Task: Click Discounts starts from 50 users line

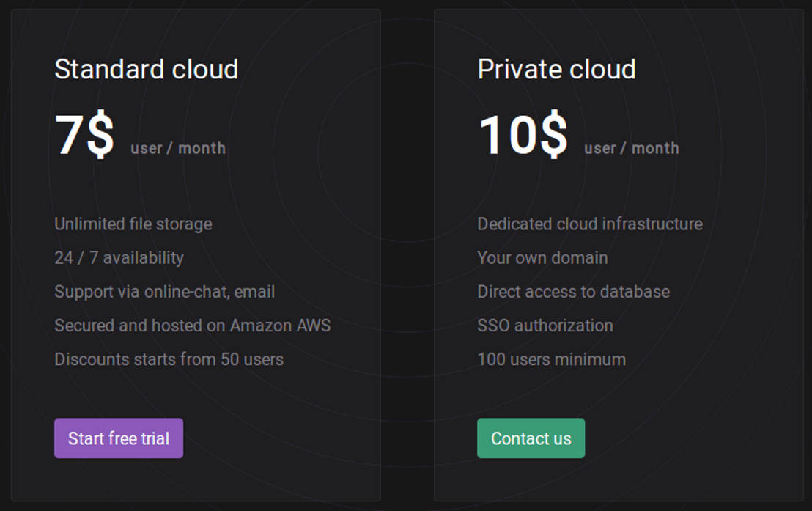Action: pyautogui.click(x=169, y=359)
